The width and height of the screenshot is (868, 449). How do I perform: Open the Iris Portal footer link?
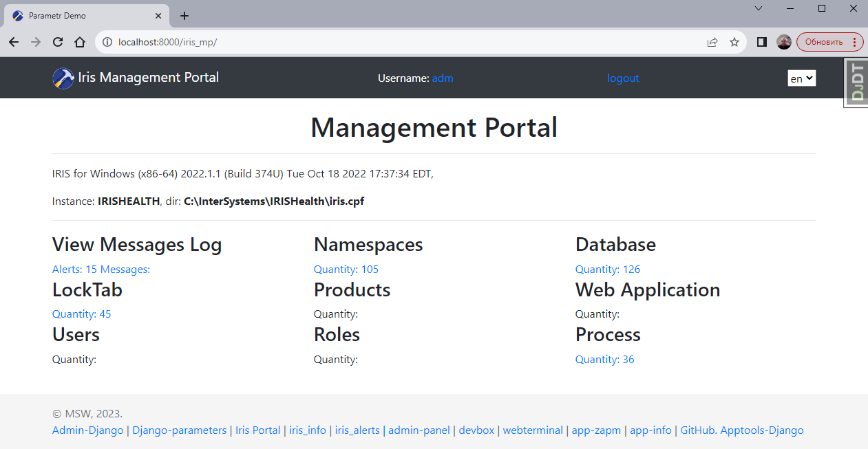coord(258,430)
